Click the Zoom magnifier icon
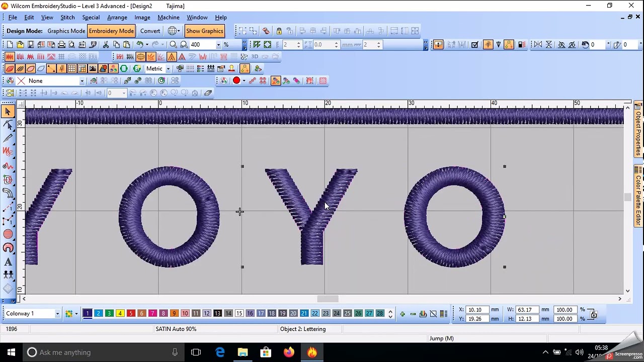Viewport: 644px width, 362px height. tap(174, 45)
